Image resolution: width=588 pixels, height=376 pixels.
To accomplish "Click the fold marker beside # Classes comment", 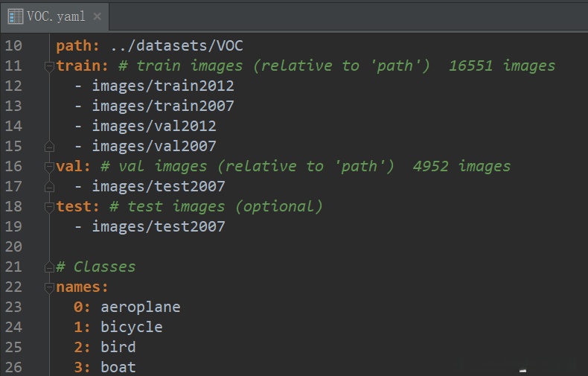I will pos(49,267).
